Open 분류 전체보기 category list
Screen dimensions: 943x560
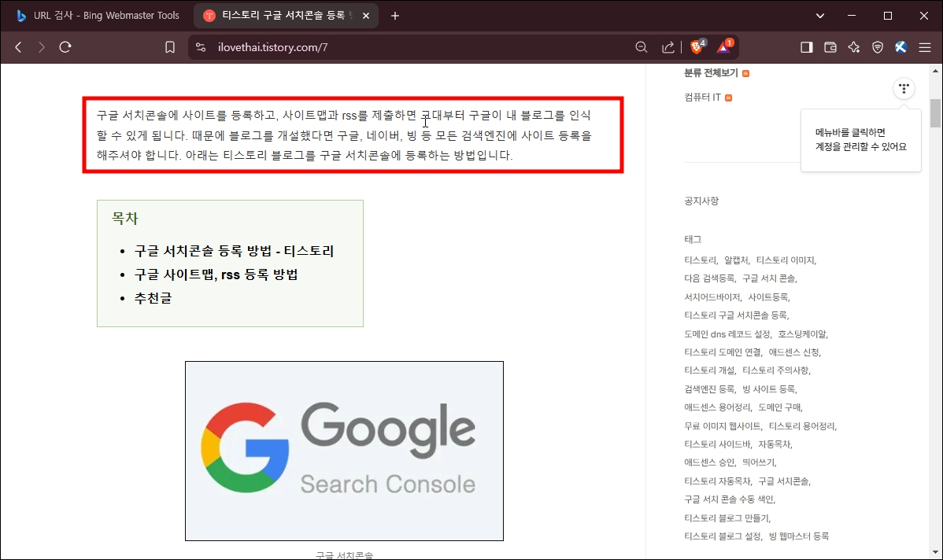(711, 72)
